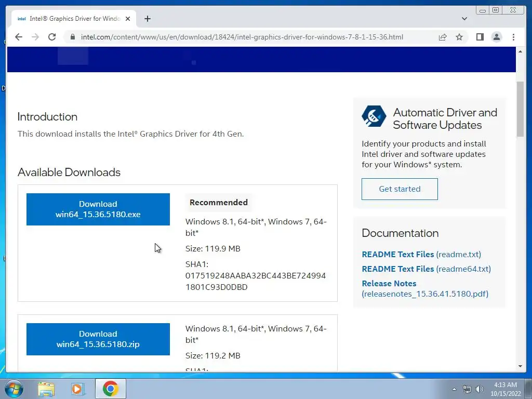Click the taskbar clock and date
Image resolution: width=532 pixels, height=399 pixels.
point(506,389)
